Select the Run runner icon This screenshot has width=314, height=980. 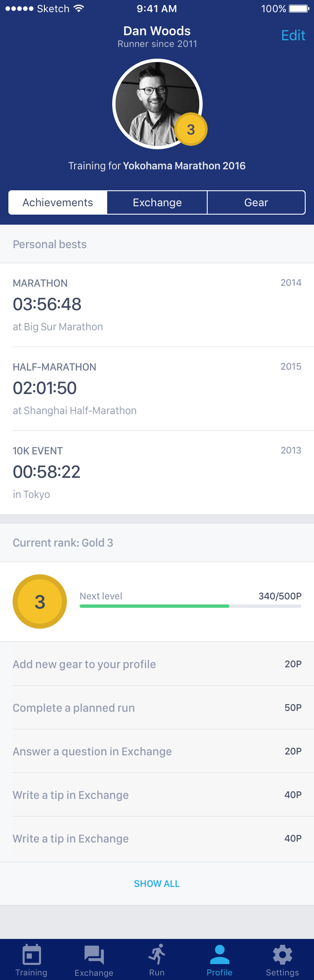click(157, 954)
